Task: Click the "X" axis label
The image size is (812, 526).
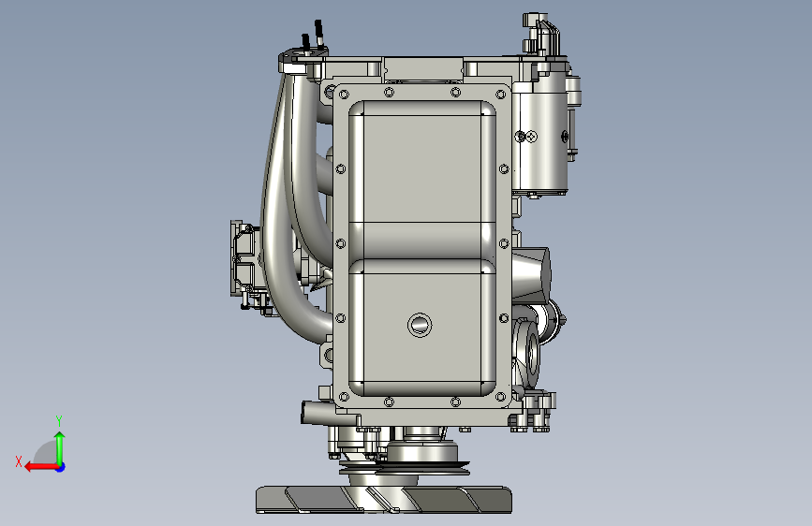Action: 19,461
